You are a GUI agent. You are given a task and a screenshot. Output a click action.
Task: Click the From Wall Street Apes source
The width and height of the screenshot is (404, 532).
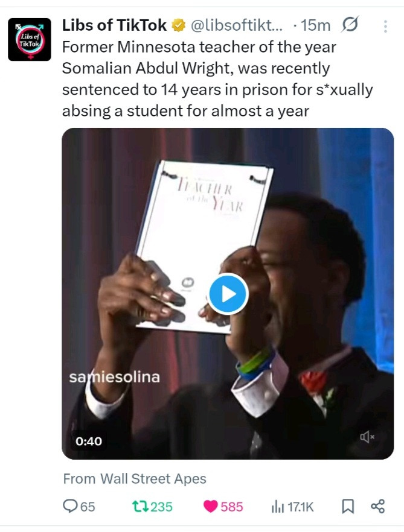tap(135, 479)
